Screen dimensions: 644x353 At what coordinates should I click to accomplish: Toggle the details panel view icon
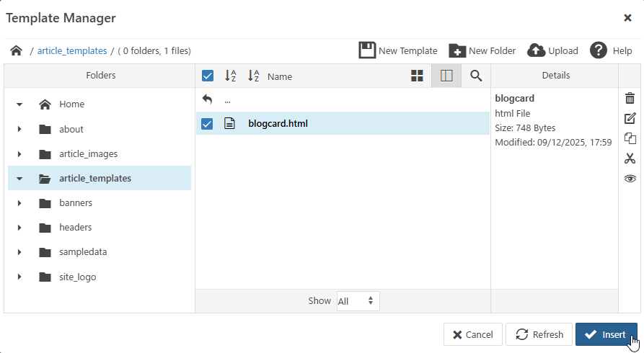pos(446,76)
